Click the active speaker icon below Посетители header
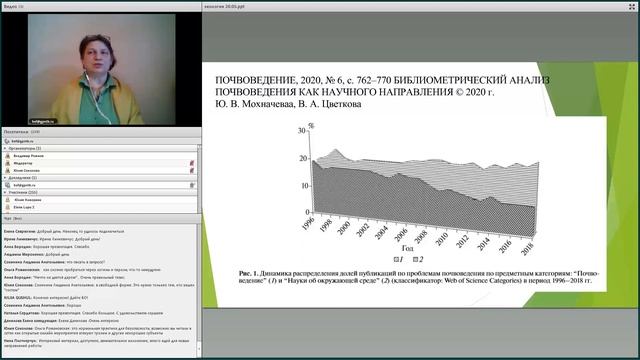 click(x=7, y=141)
